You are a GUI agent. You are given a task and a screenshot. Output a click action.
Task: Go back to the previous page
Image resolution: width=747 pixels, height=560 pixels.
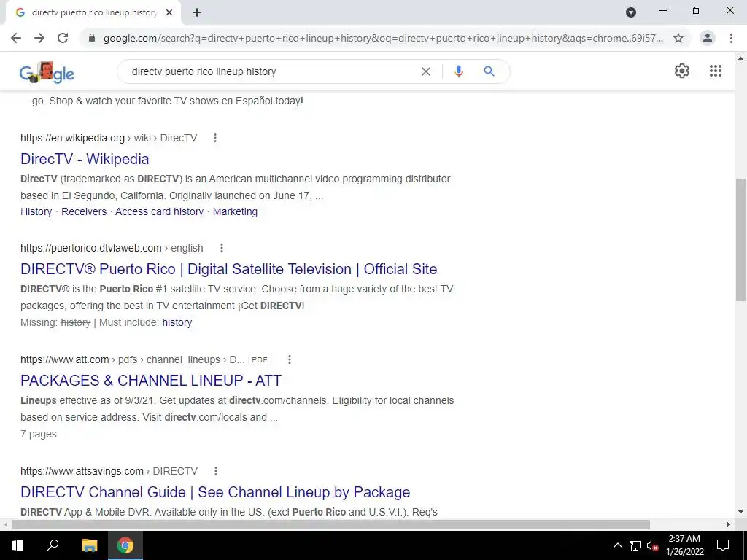pos(16,38)
